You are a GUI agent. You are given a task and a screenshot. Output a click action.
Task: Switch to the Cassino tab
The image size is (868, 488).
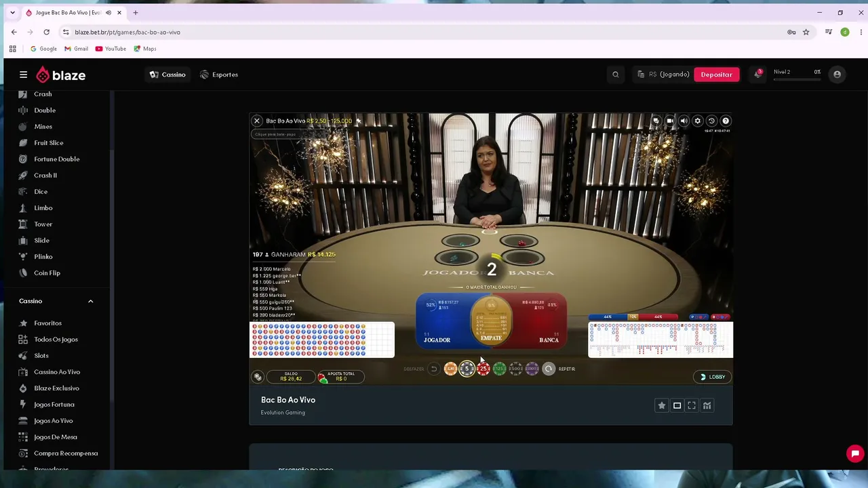click(x=167, y=75)
